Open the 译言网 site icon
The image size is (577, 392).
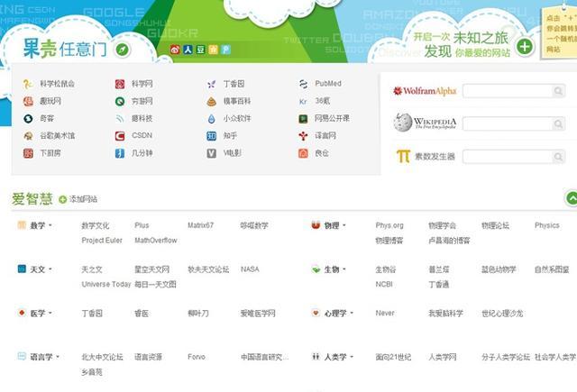303,136
